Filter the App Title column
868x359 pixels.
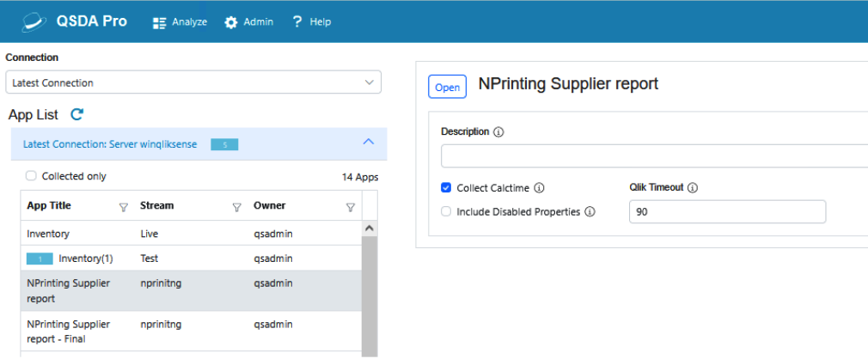tap(124, 208)
